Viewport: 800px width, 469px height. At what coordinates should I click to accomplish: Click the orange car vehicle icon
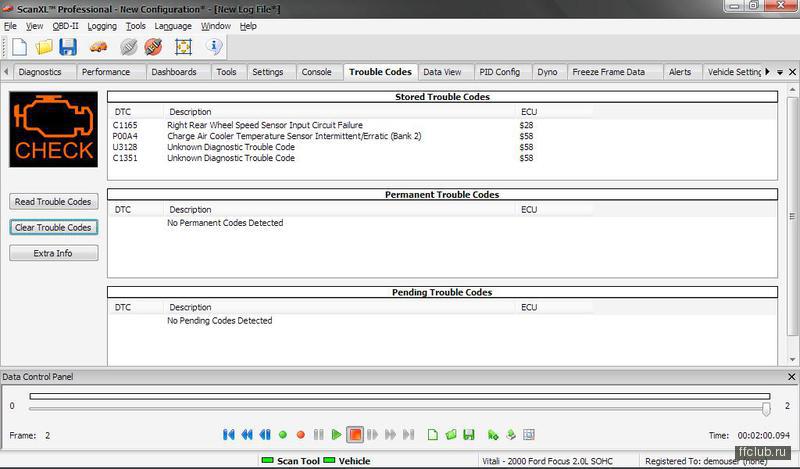98,47
